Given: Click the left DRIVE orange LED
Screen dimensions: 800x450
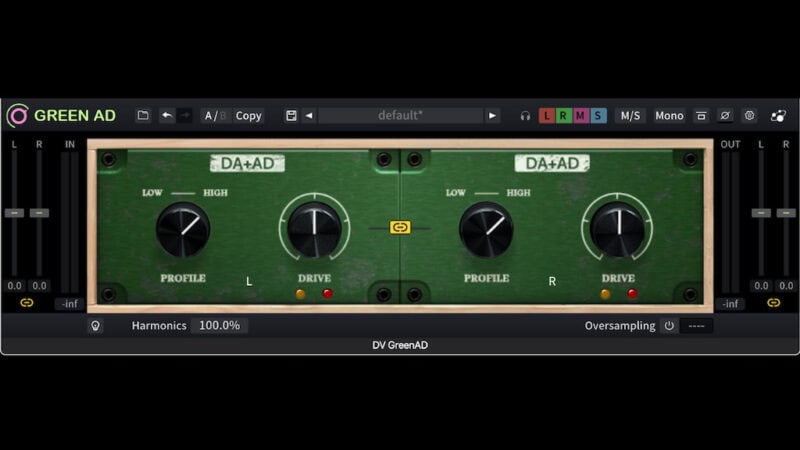Looking at the screenshot, I should pos(301,294).
